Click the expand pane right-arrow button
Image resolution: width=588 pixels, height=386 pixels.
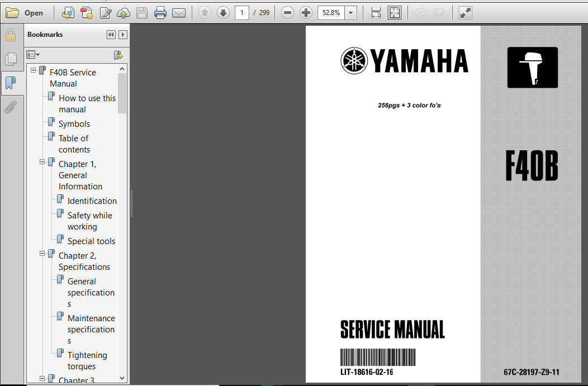(122, 35)
